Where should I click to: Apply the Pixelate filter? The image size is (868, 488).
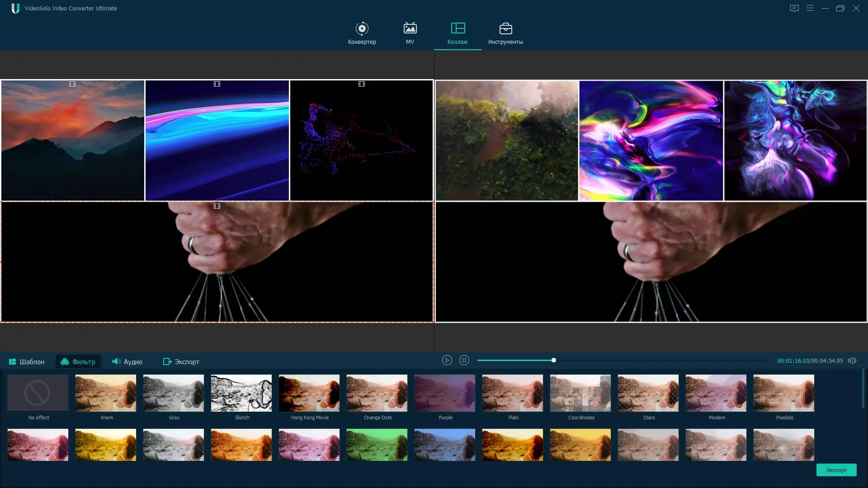click(x=783, y=393)
